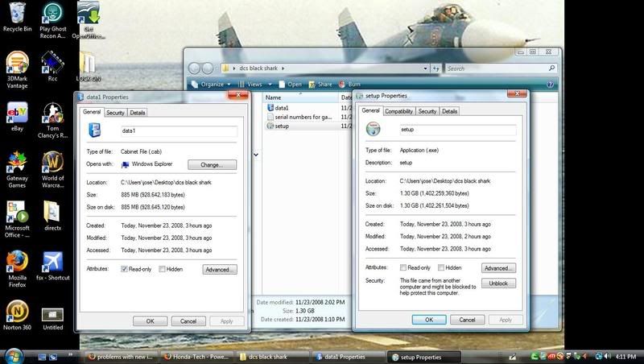Click the Windows Start orb
This screenshot has width=644, height=364.
[x=14, y=356]
